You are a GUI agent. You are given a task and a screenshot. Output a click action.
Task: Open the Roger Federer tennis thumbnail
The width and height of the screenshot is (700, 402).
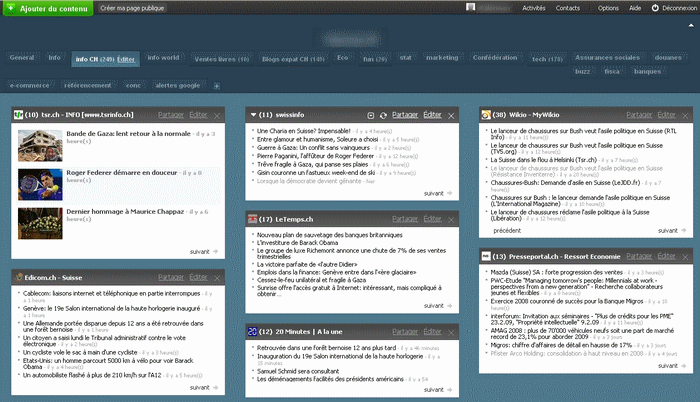[x=40, y=184]
